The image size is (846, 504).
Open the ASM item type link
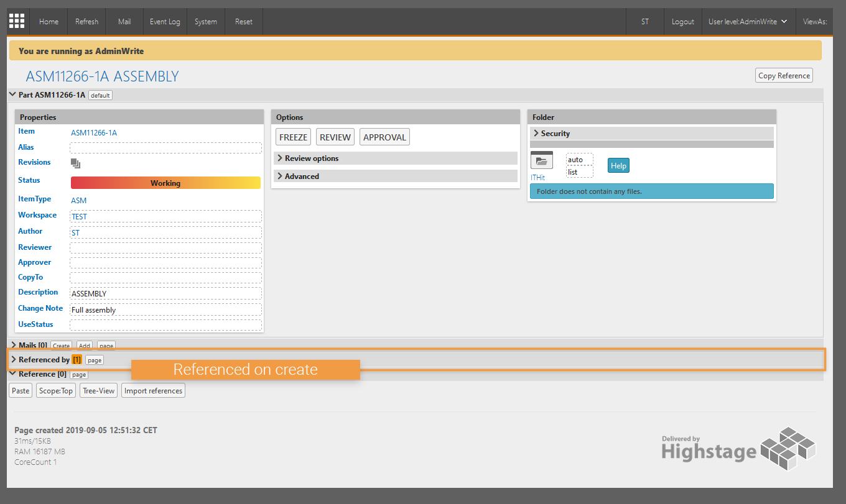click(79, 200)
